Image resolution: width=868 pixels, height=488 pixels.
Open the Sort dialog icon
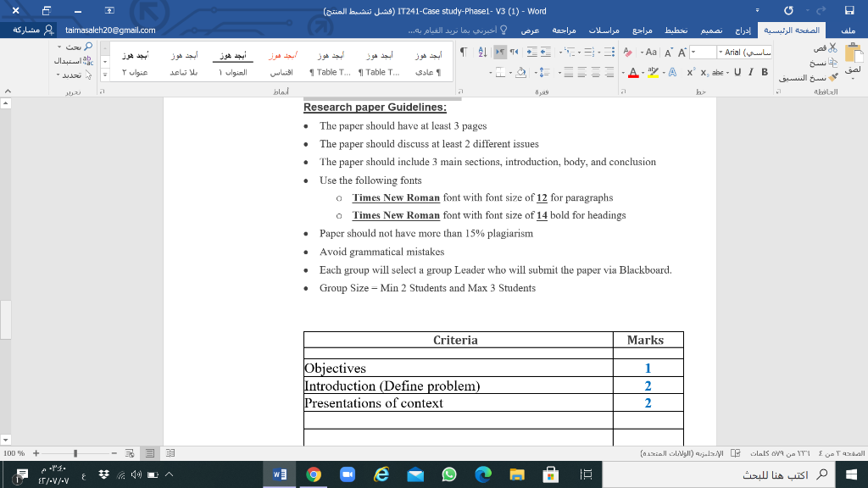tap(482, 51)
